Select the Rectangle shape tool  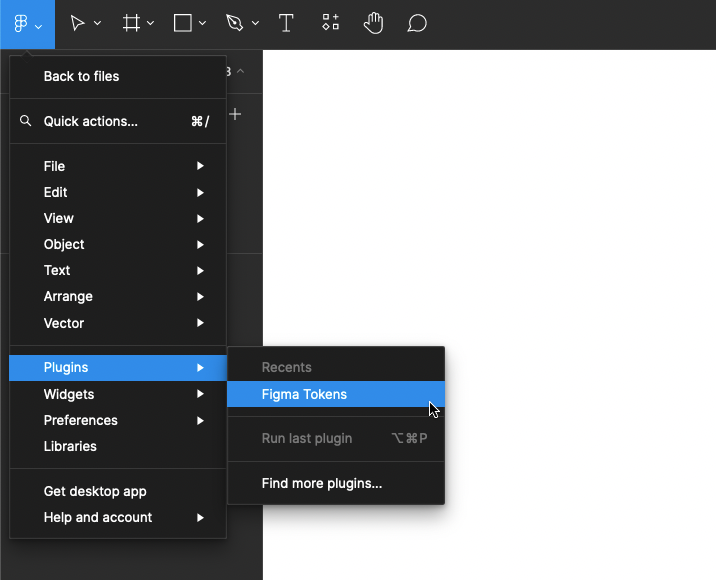click(x=183, y=23)
